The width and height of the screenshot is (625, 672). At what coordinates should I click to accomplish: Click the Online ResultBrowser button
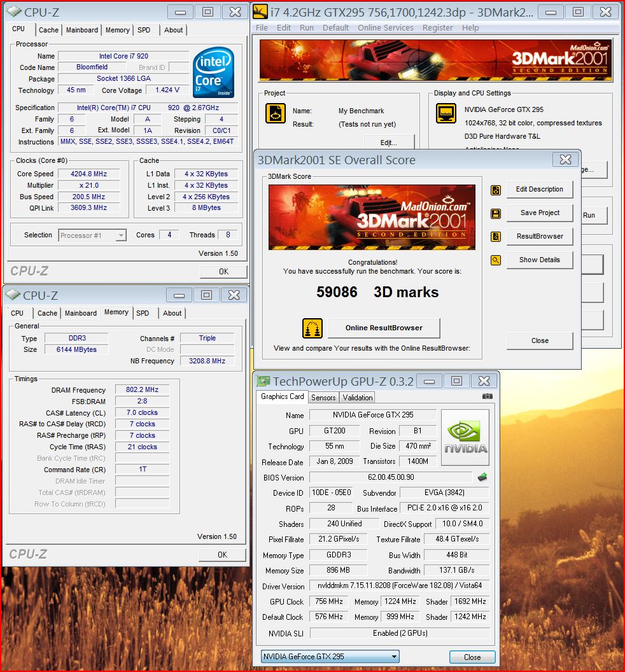[x=384, y=328]
